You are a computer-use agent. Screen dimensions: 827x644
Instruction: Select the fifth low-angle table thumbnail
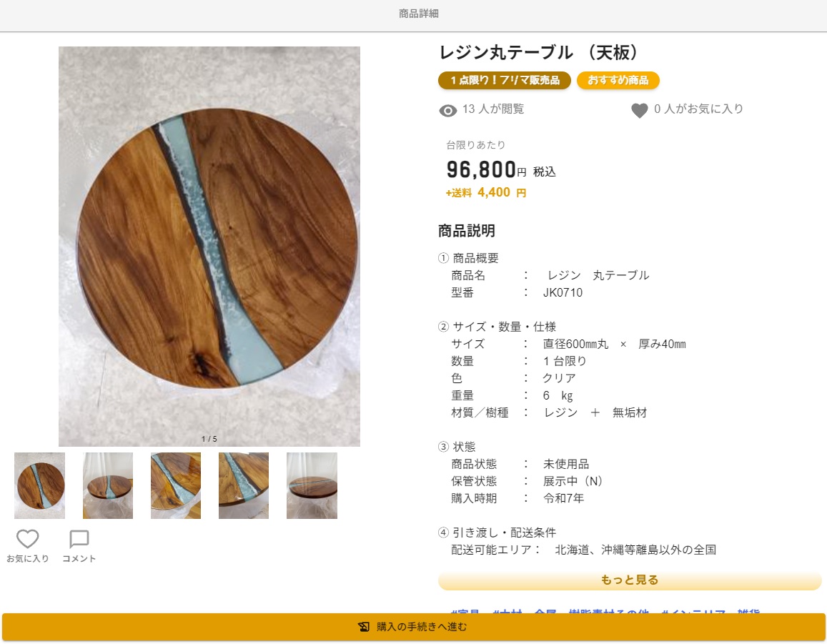(x=312, y=485)
